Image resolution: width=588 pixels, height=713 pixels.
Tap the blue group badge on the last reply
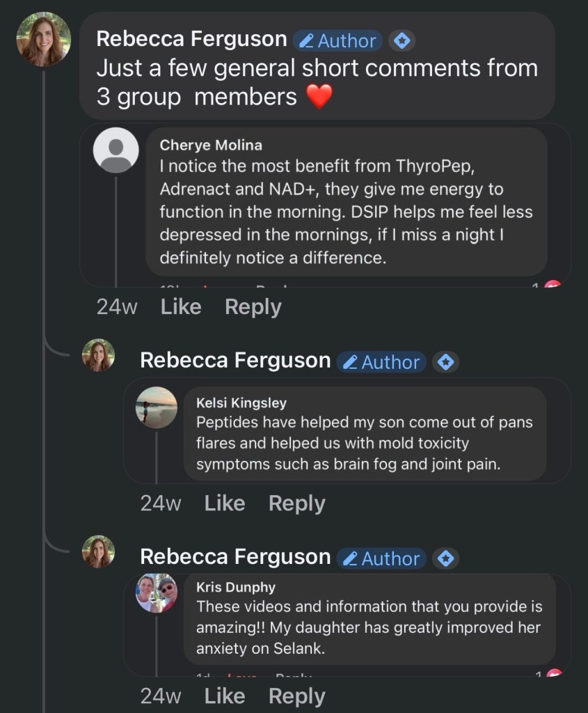point(445,558)
